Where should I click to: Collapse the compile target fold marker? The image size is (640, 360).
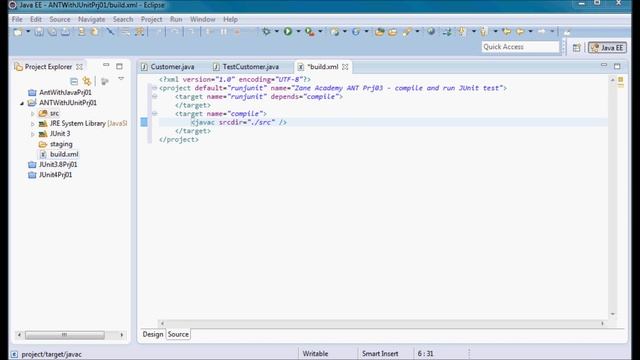tap(154, 113)
